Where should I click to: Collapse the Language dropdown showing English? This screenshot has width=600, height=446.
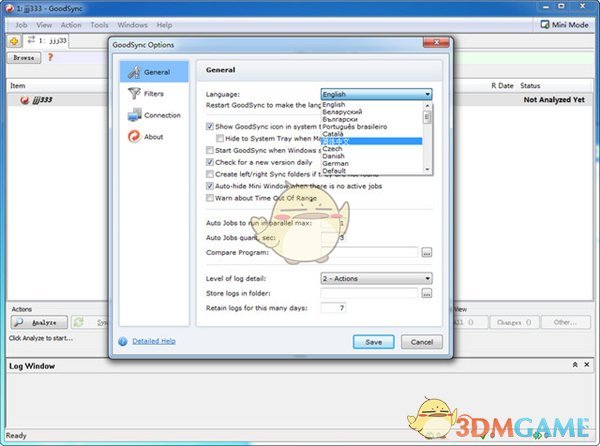point(377,94)
